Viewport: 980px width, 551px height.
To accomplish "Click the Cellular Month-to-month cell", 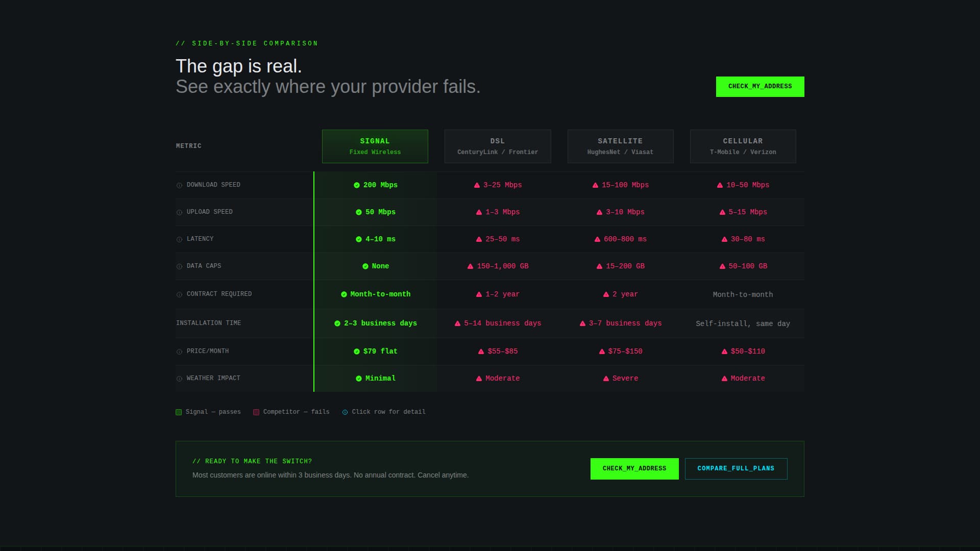I will click(x=743, y=295).
